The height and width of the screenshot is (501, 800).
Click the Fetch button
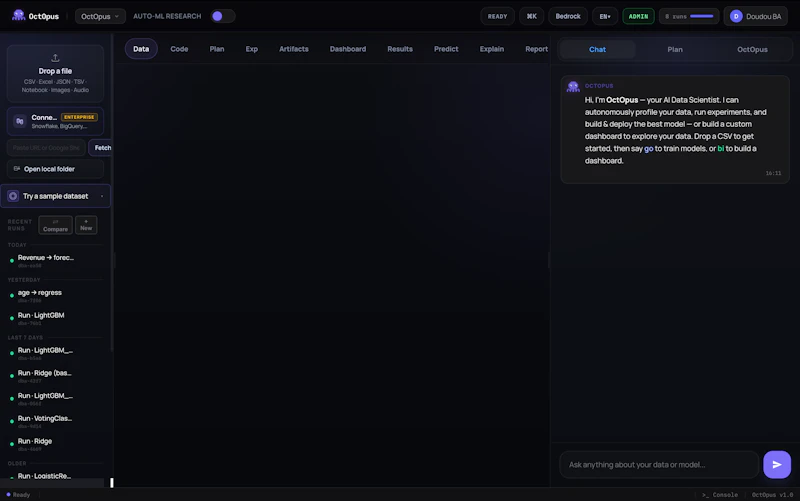pos(102,147)
